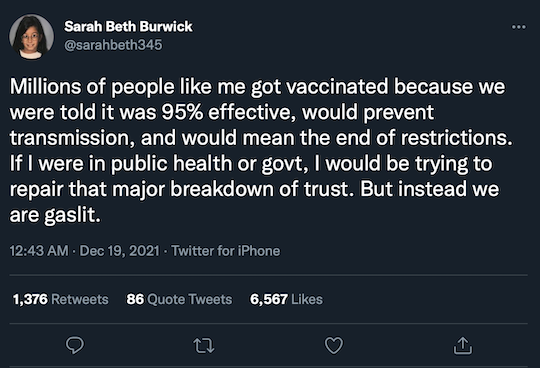Open Sarah Beth Burwick's profile picture
The height and width of the screenshot is (368, 540).
tap(31, 36)
